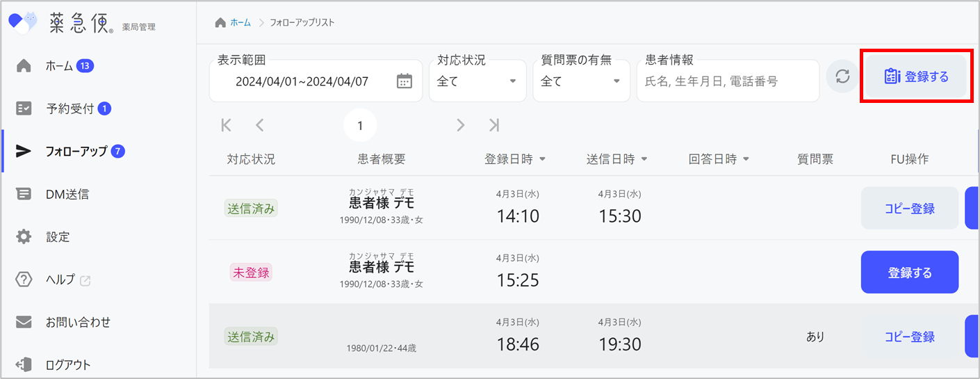
Task: Jump to the last page arrow
Action: 493,125
